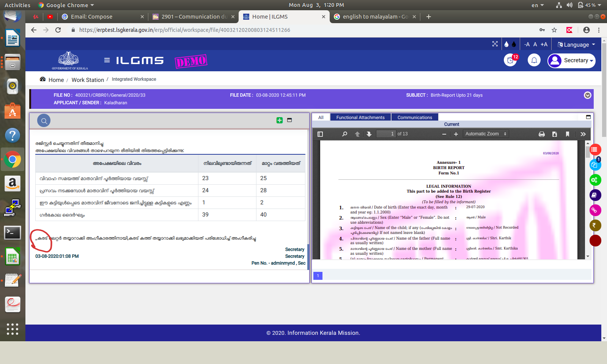Toggle the PDF sidebar panel

coord(320,134)
